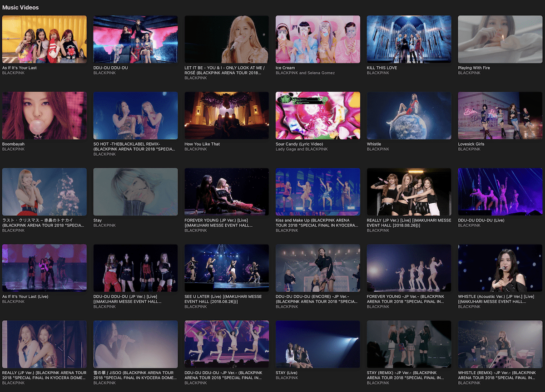Select the 'DDU-DU DDU-DU (Live)' title
The height and width of the screenshot is (392, 545).
pos(481,220)
